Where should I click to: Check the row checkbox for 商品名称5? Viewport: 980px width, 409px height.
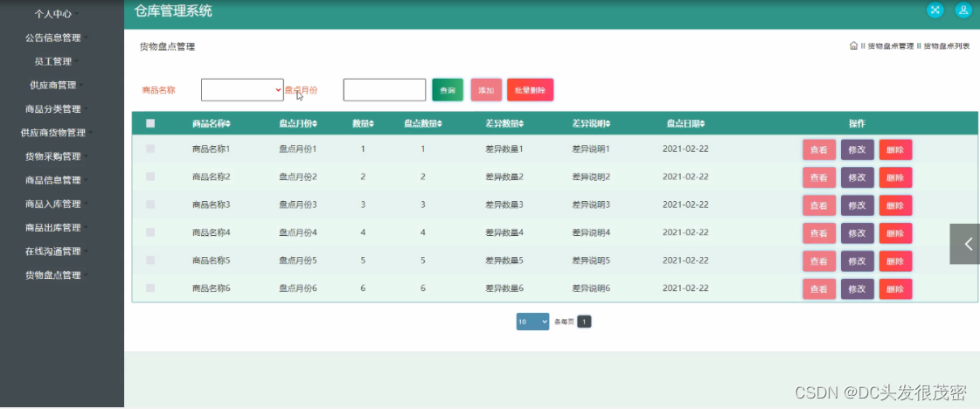pos(150,260)
